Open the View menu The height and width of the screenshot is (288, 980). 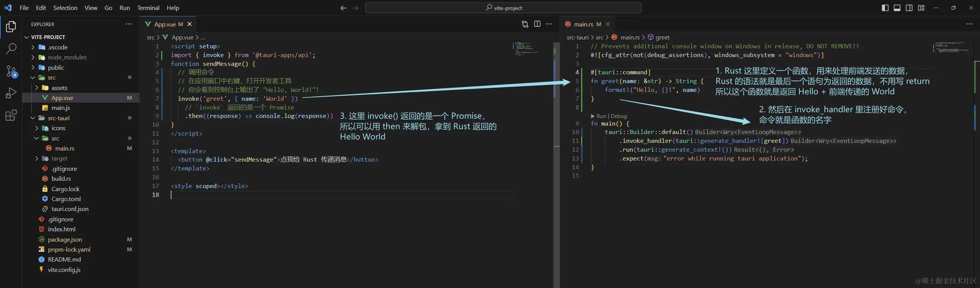pyautogui.click(x=91, y=8)
